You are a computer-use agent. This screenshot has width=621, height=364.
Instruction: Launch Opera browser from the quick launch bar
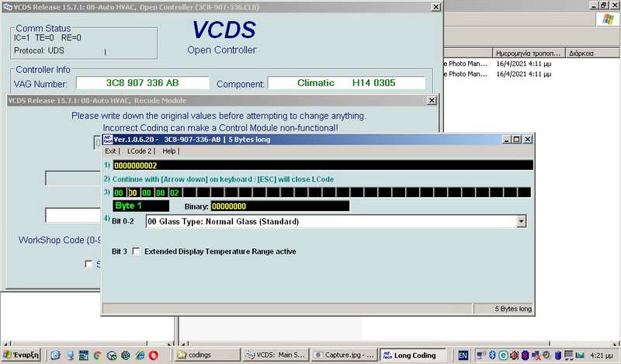[x=154, y=355]
